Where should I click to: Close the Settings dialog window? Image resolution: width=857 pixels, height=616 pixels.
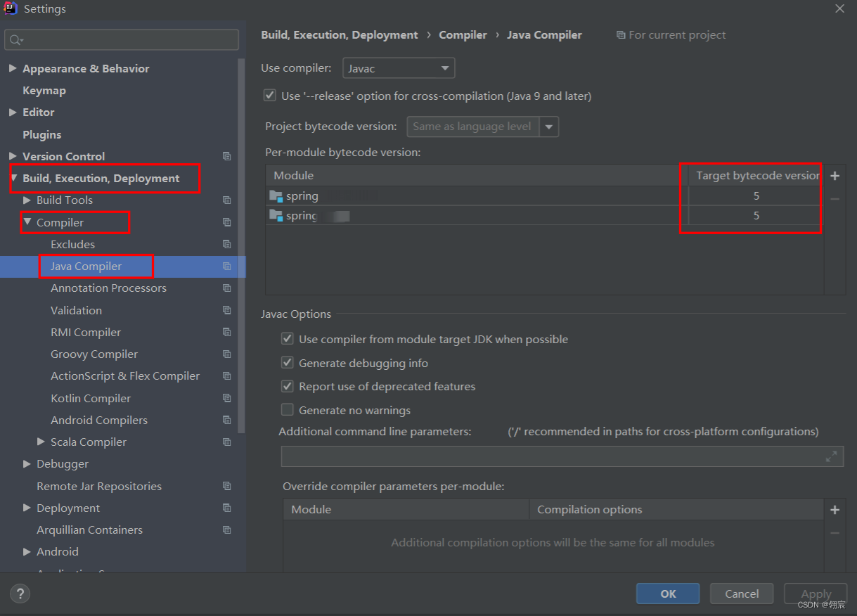839,8
